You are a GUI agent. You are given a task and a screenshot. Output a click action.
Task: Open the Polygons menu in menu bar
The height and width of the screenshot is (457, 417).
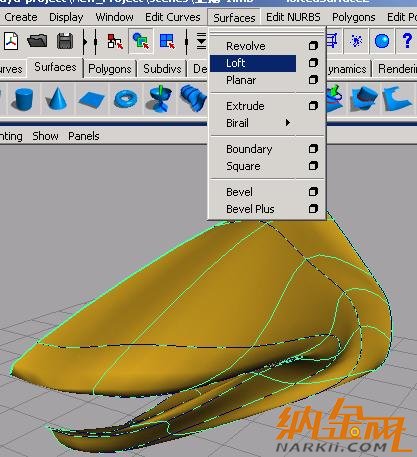(354, 17)
